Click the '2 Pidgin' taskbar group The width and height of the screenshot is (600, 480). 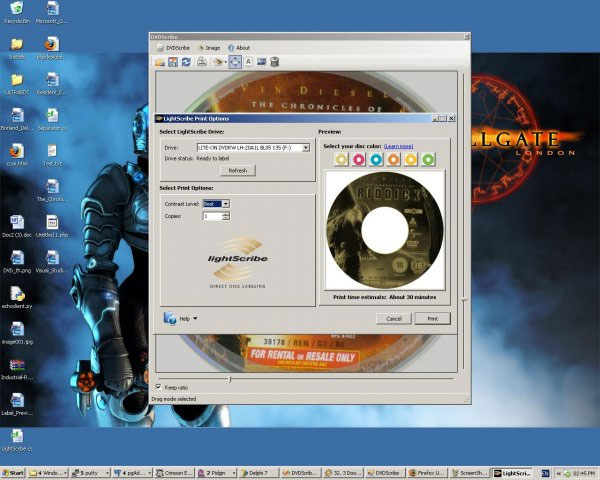click(x=216, y=473)
